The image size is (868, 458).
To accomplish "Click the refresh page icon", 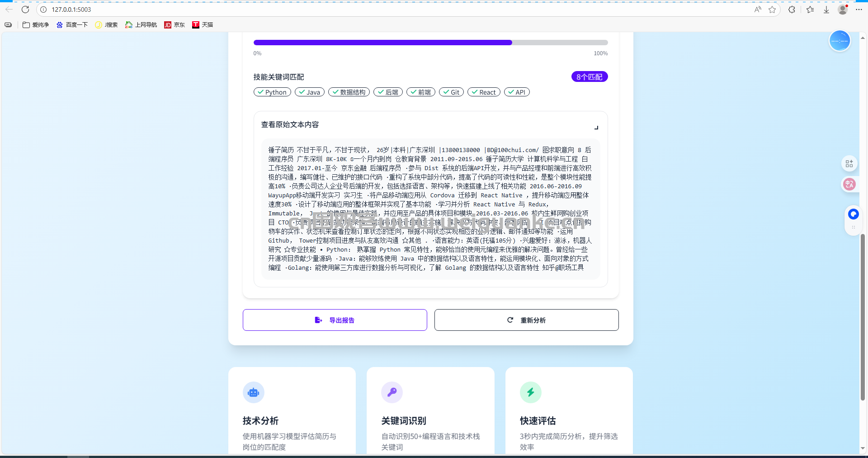I will pos(25,10).
